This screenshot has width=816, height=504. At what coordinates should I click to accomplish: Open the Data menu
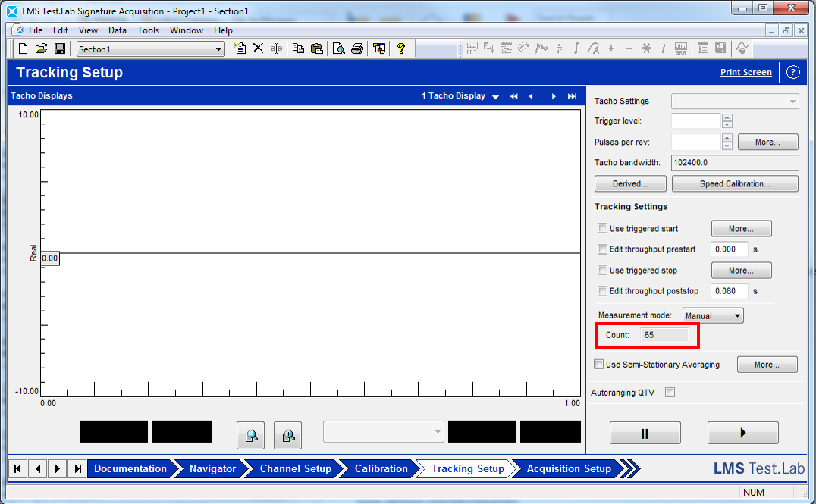pos(118,30)
